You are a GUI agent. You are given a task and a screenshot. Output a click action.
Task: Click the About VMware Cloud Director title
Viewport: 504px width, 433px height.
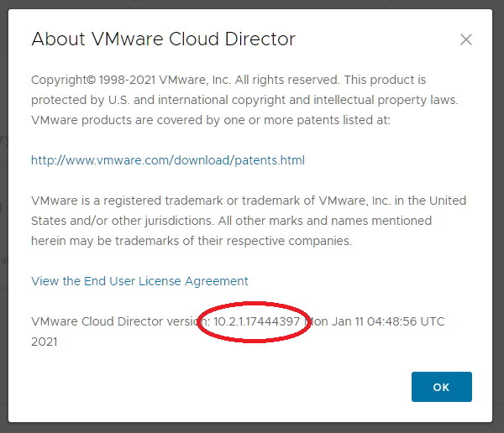click(x=163, y=39)
